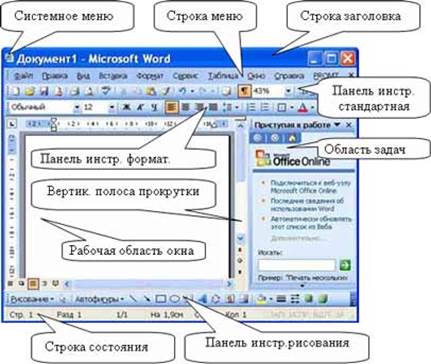Select the Arrow drawing tool
Viewport: 431px width, 364px height.
coord(147,299)
